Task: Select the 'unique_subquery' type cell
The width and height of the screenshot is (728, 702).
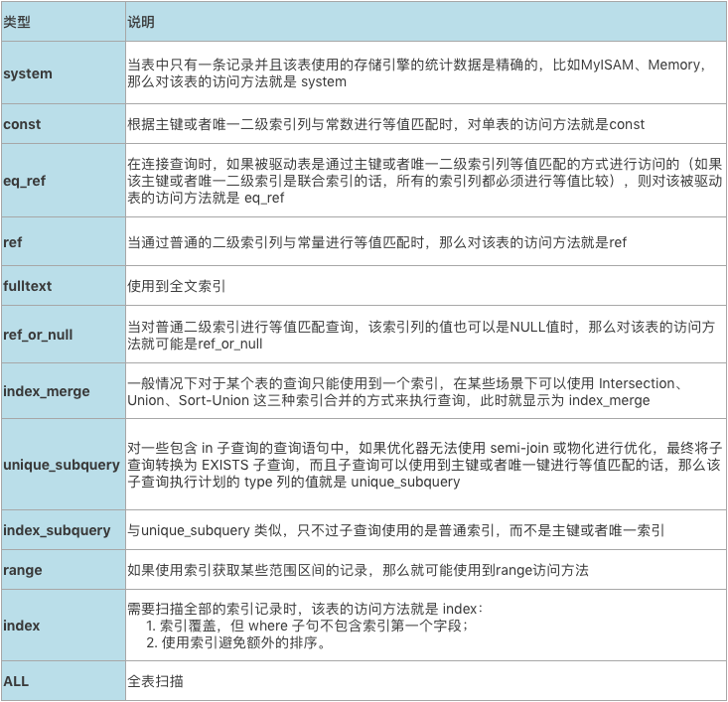Action: pos(64,465)
